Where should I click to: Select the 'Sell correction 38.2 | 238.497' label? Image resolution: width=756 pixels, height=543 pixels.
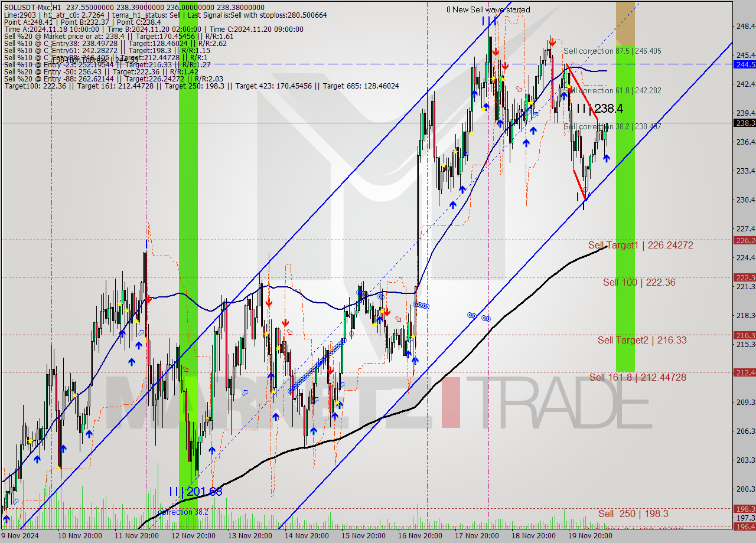coord(612,126)
